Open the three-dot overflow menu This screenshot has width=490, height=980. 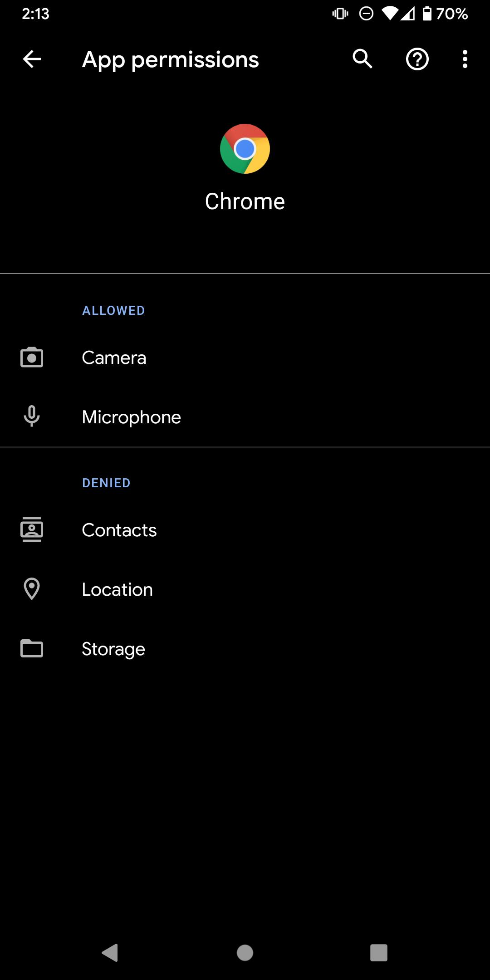pyautogui.click(x=465, y=59)
